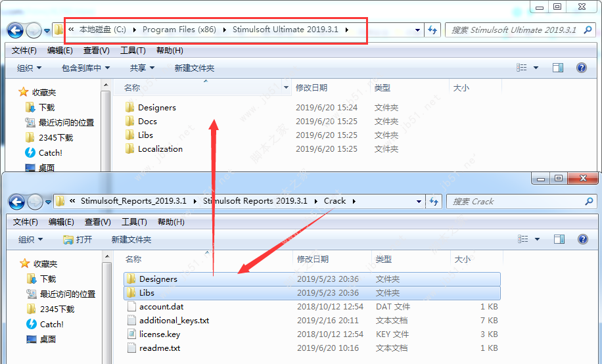
Task: Open 文件(F) menu in the Crack window
Action: click(x=26, y=222)
